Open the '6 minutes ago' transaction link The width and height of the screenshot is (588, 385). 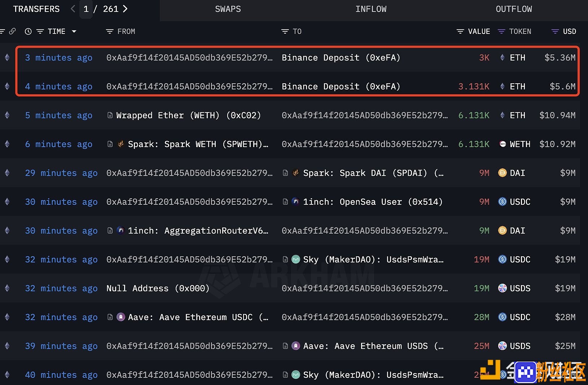pyautogui.click(x=59, y=144)
